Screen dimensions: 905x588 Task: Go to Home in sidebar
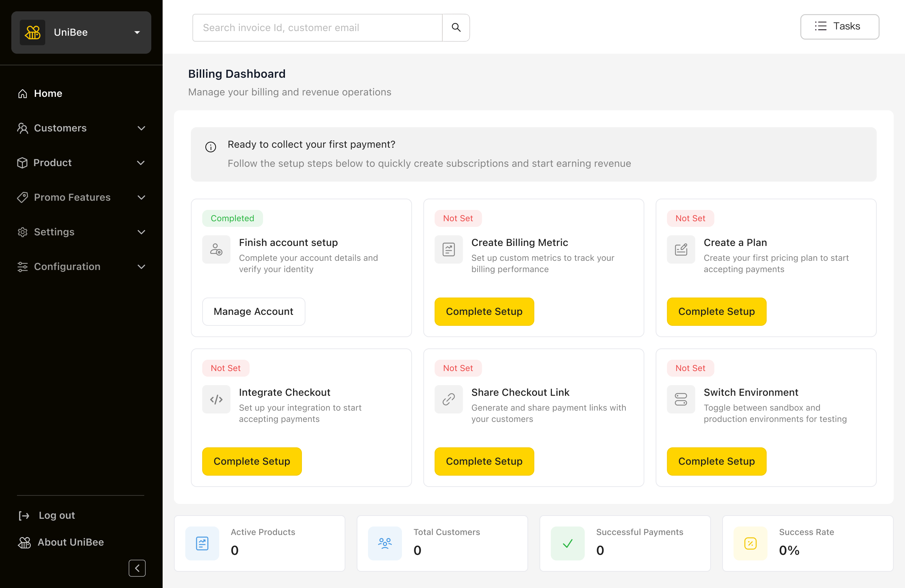[48, 94]
